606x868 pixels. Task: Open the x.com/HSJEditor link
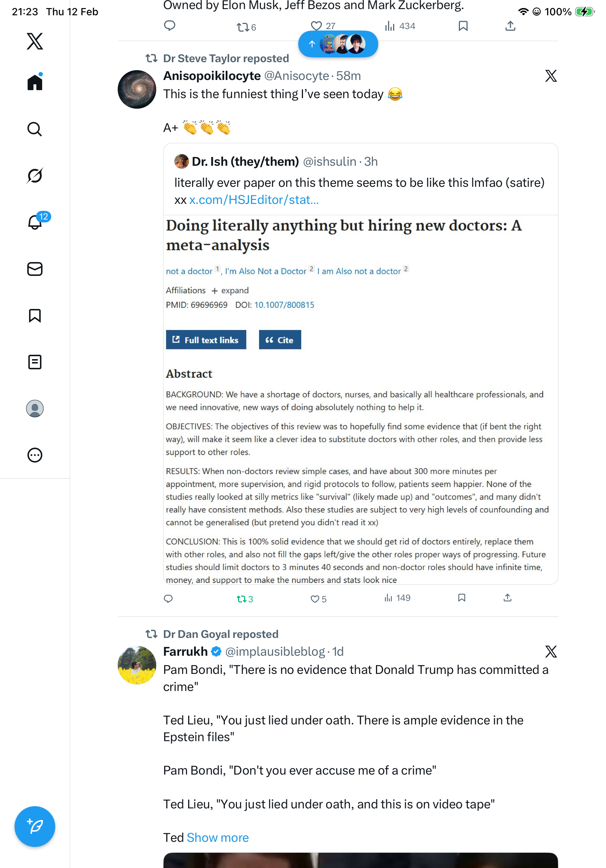point(254,200)
